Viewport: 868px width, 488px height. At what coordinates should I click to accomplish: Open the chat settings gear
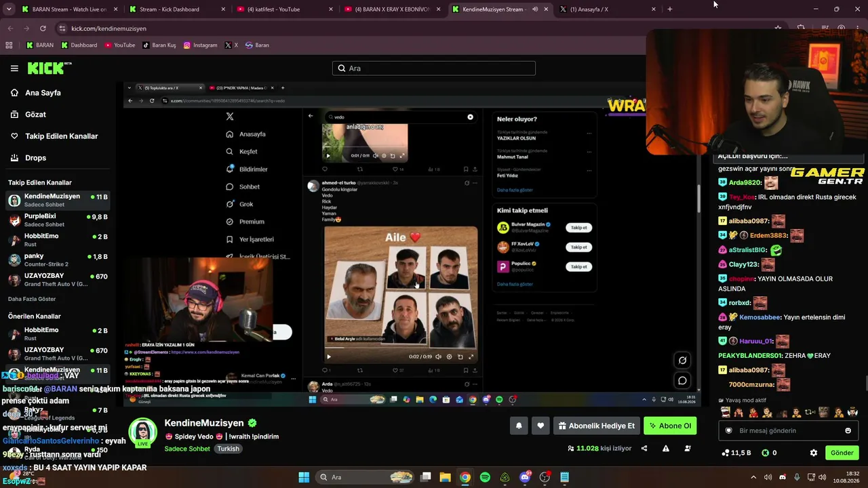(814, 453)
